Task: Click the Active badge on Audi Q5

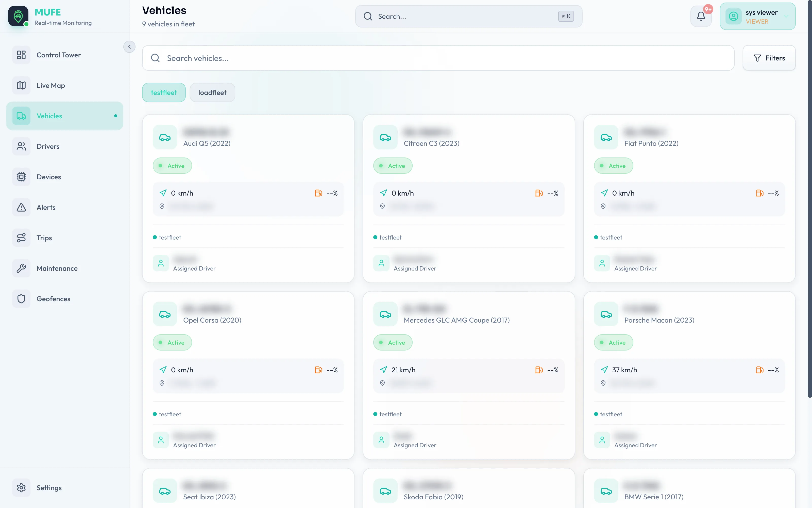Action: [x=172, y=166]
